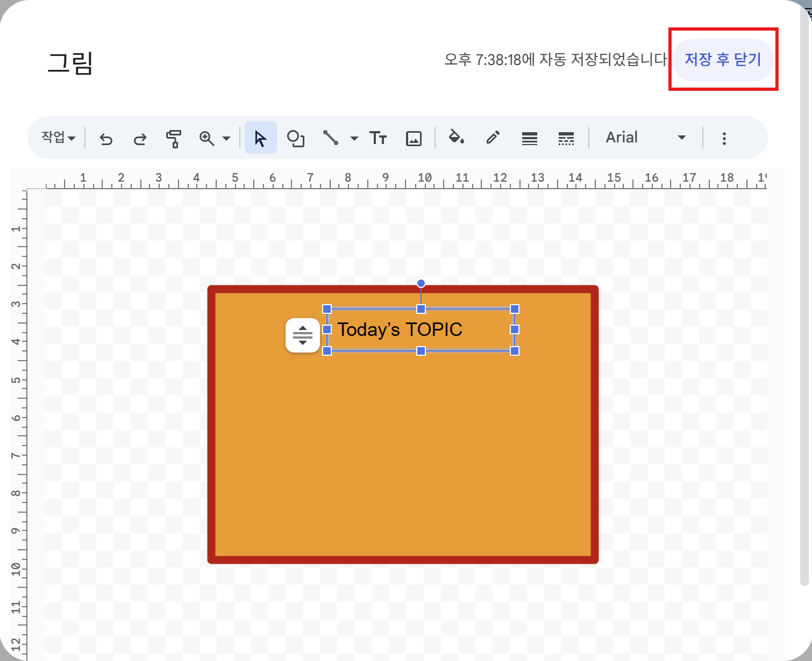Click the rotation handle above the text box
812x661 pixels.
[x=421, y=283]
